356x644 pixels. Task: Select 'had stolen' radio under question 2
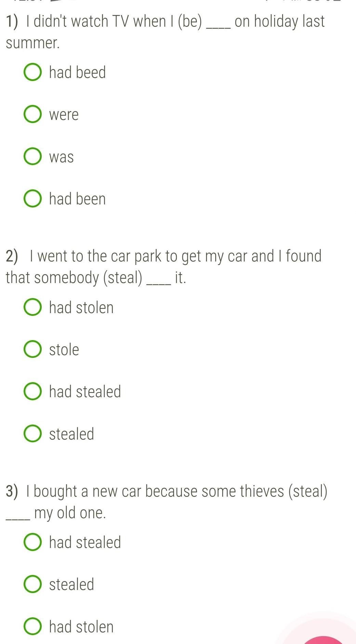pos(33,307)
